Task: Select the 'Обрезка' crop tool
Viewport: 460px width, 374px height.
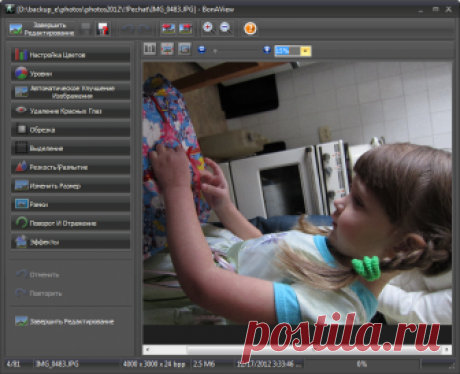Action: pos(71,129)
